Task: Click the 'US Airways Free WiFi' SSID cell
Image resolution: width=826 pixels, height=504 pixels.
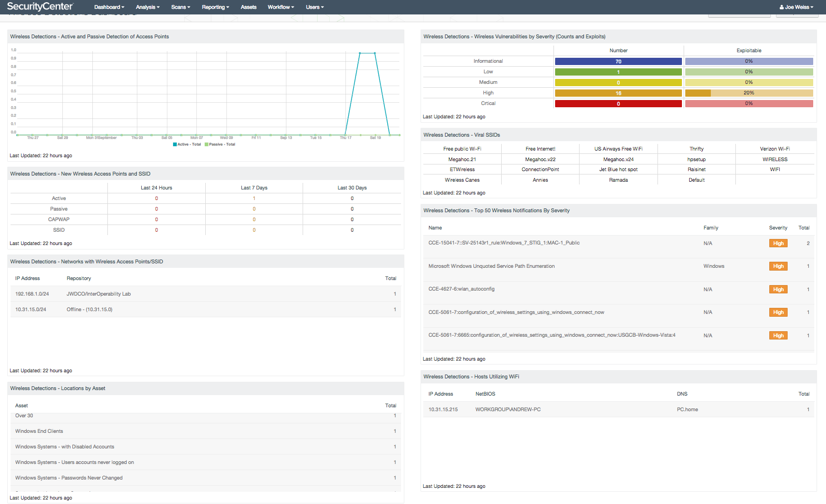Action: click(619, 149)
